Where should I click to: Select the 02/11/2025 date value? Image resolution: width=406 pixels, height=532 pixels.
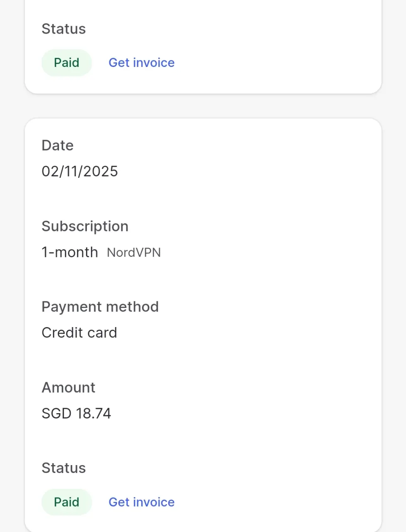pos(80,171)
